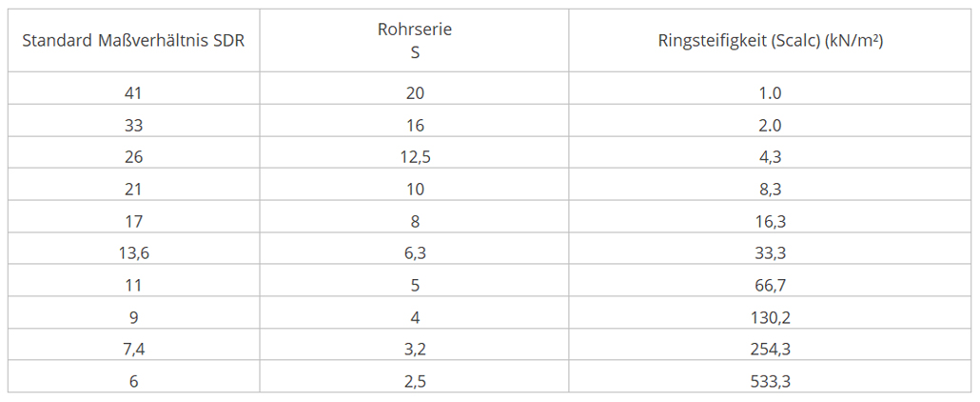
Task: Click the Rohrserie value 6,3 cell
Action: (x=415, y=253)
